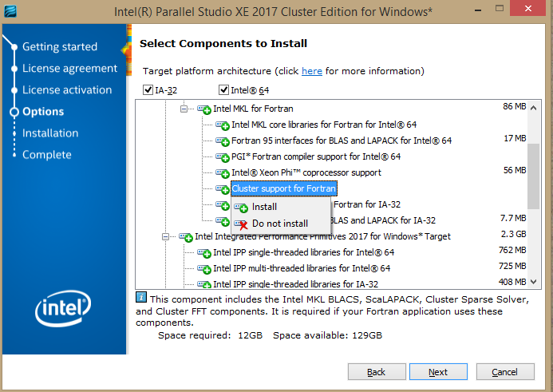This screenshot has height=392, width=553.
Task: Uncheck the IA-32 architecture checkbox
Action: tap(148, 90)
